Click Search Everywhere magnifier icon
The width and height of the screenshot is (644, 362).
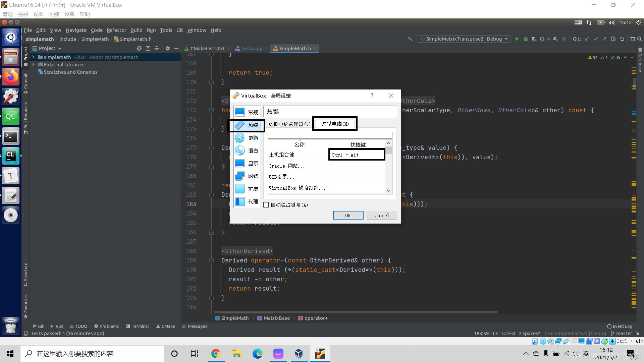point(640,39)
